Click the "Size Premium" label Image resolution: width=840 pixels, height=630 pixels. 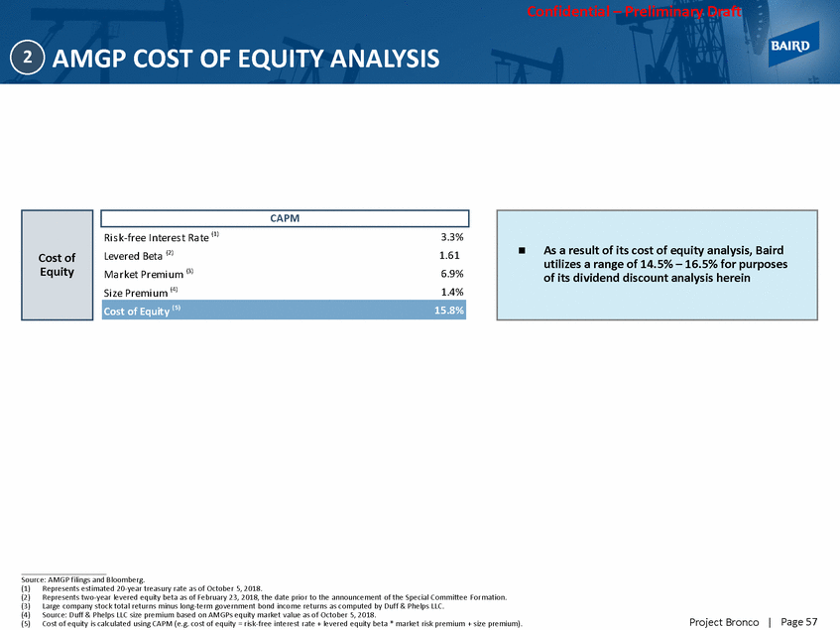(x=141, y=293)
